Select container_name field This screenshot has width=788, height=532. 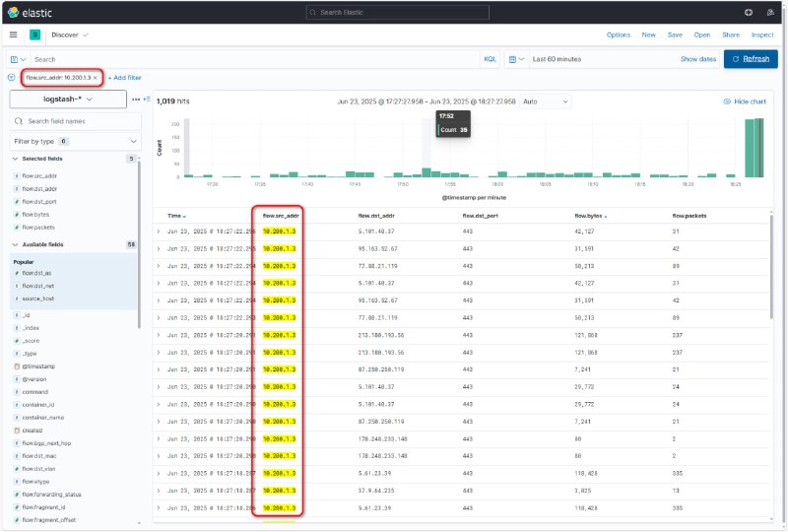coord(42,418)
